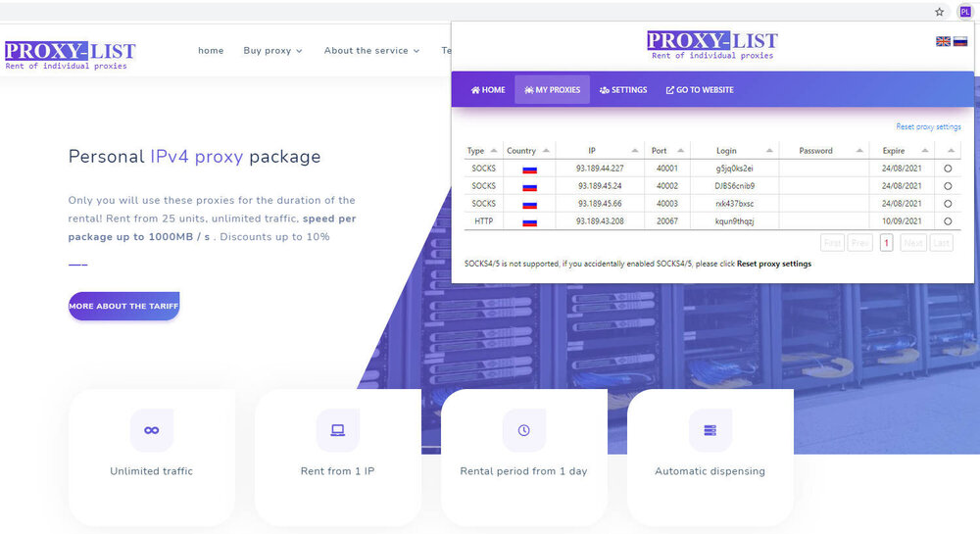
Task: Go to page 1 in table pagination
Action: [886, 243]
